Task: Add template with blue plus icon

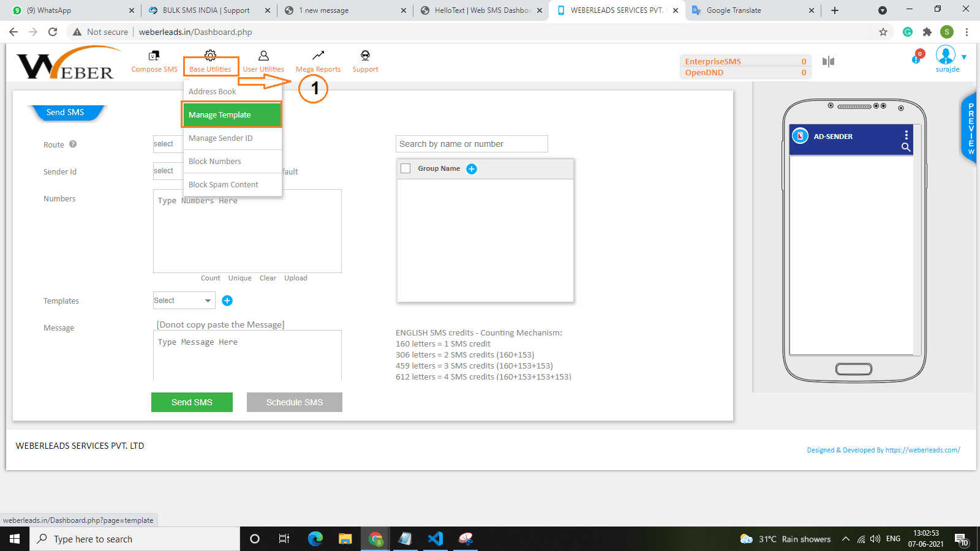Action: [227, 301]
